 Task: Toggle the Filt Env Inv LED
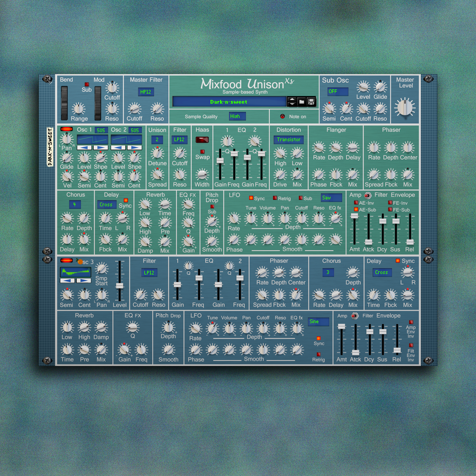(411, 345)
